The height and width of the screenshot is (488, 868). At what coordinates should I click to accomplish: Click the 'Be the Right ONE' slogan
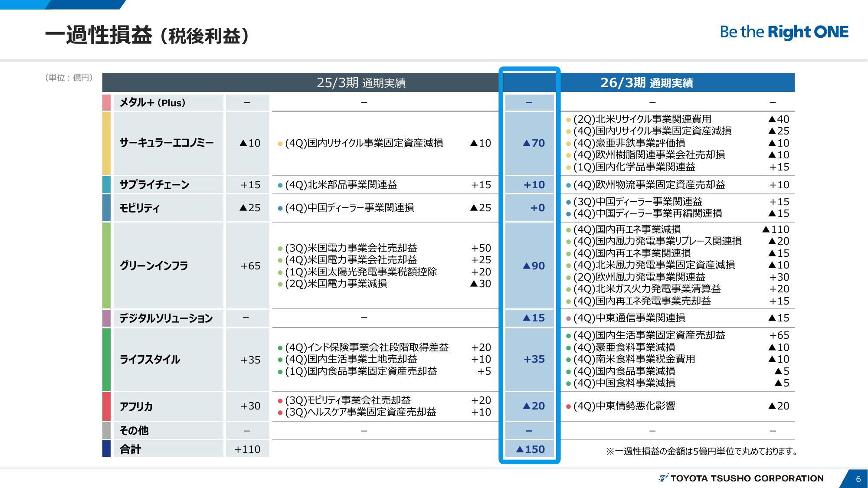click(784, 32)
